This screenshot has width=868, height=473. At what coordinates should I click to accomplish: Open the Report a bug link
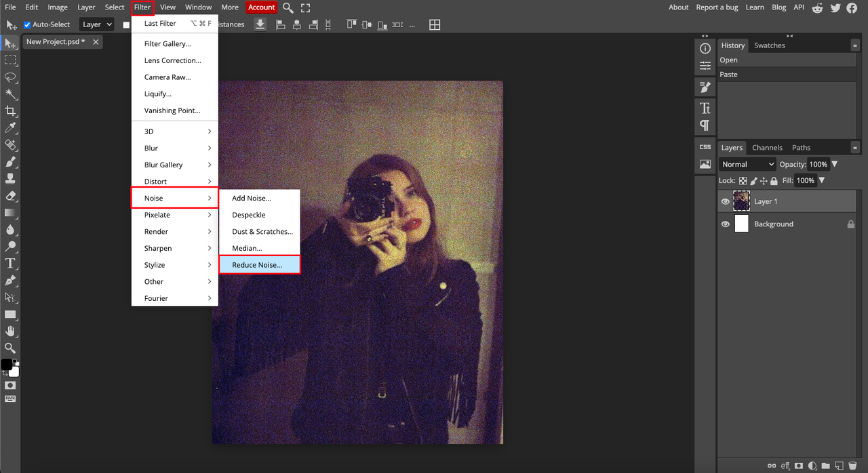pos(717,7)
